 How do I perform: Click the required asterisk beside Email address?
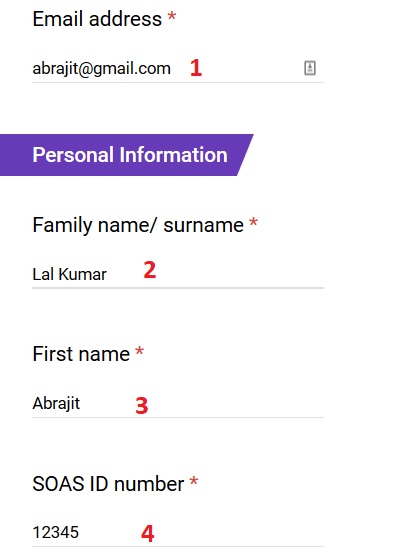click(172, 16)
